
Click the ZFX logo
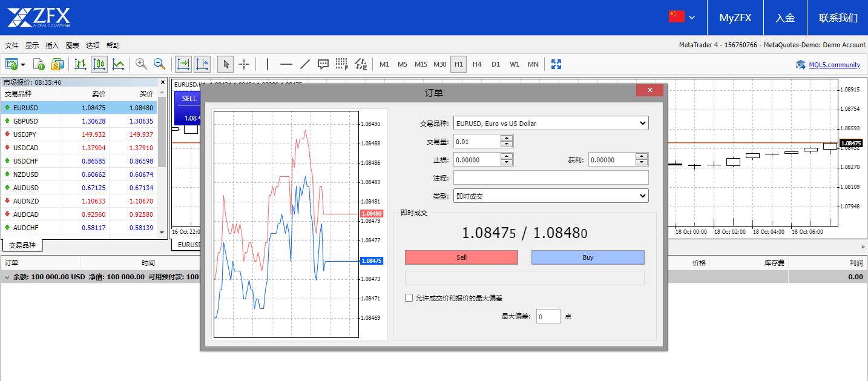click(x=39, y=18)
